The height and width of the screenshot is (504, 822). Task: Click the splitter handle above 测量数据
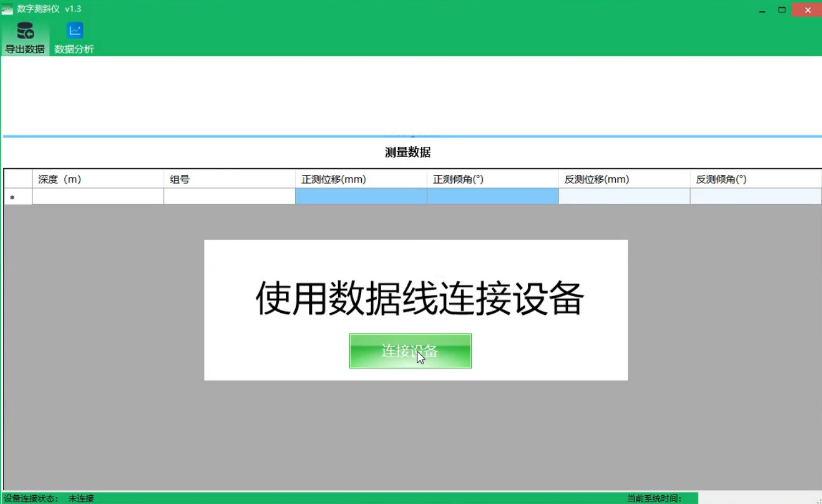click(412, 136)
